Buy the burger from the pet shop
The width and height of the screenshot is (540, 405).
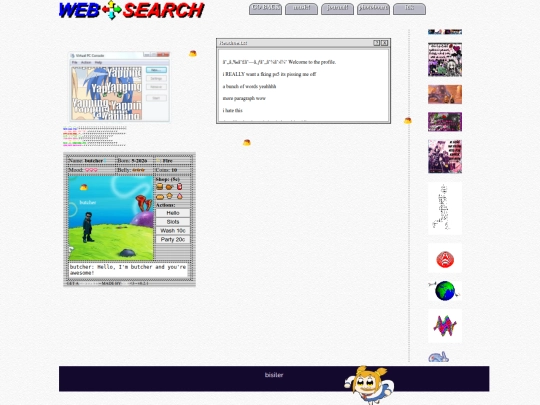click(159, 187)
